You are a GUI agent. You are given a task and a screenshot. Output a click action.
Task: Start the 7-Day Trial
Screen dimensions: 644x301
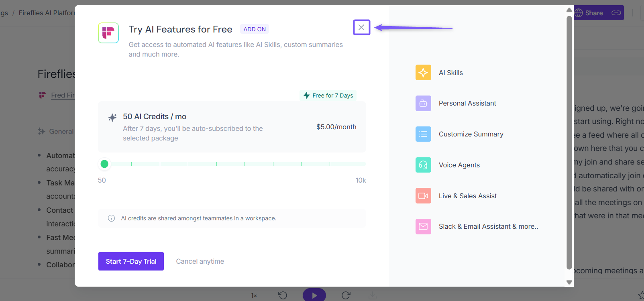click(x=131, y=261)
